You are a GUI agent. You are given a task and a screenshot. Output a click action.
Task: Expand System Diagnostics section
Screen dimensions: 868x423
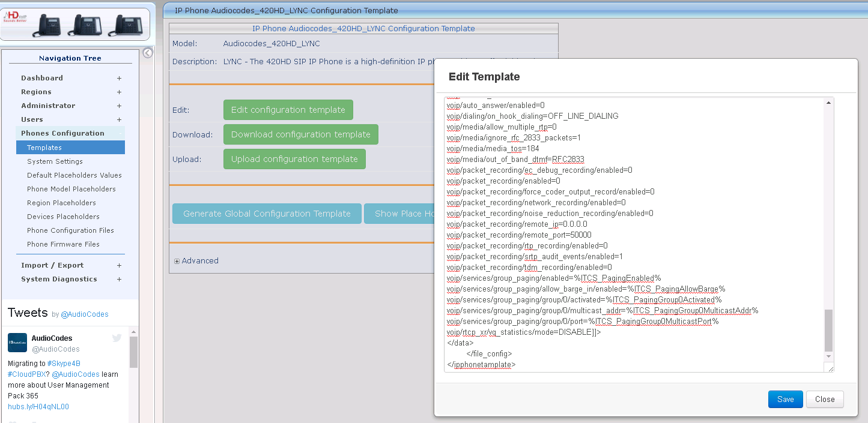[119, 279]
